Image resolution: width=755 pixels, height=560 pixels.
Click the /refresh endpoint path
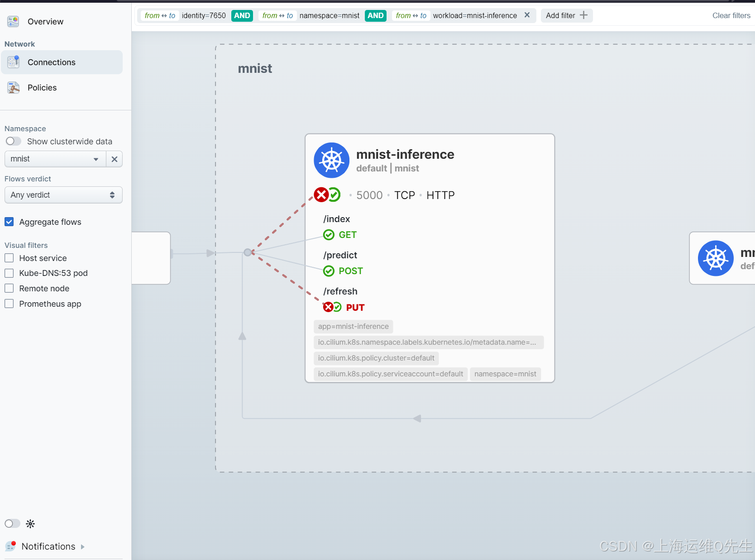[x=340, y=291]
